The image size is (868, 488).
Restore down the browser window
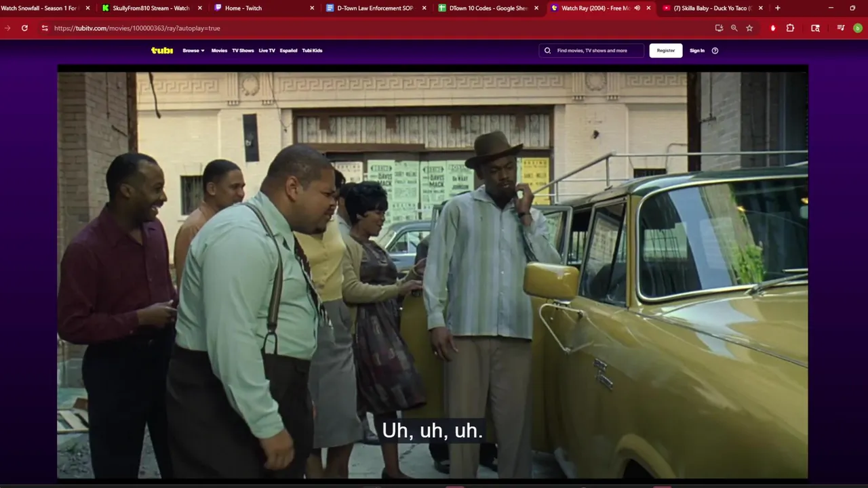[852, 8]
